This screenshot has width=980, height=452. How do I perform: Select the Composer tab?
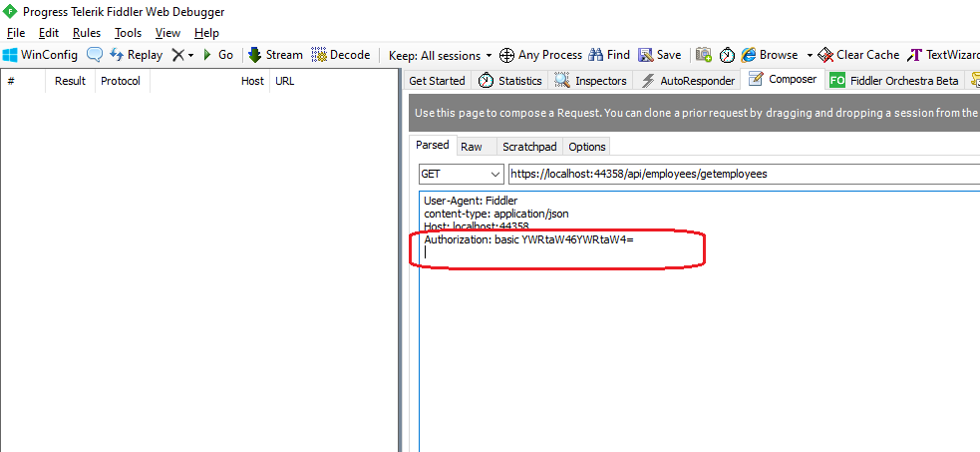[783, 80]
